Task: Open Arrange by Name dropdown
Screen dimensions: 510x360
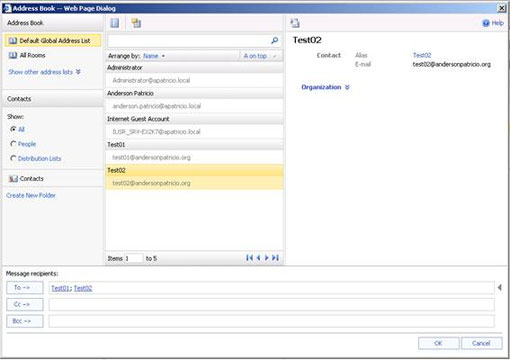Action: click(x=154, y=56)
